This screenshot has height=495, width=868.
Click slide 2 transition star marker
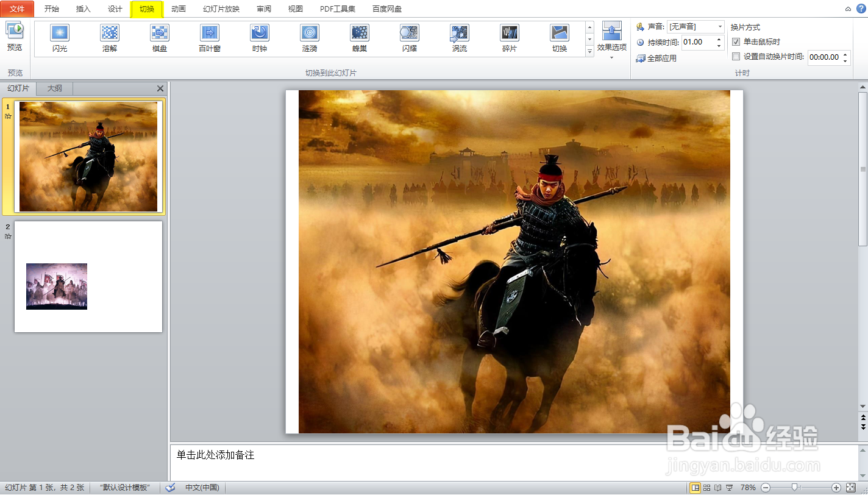[x=8, y=236]
